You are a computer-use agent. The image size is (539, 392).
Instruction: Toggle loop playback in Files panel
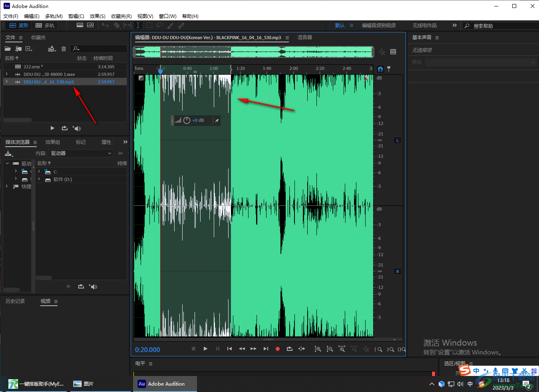point(64,128)
